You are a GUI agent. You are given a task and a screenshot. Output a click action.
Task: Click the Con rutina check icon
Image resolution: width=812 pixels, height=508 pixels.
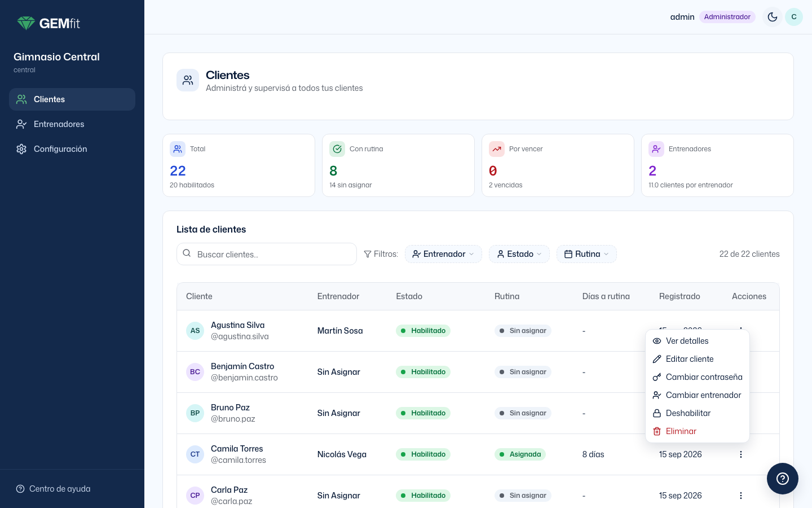click(337, 149)
